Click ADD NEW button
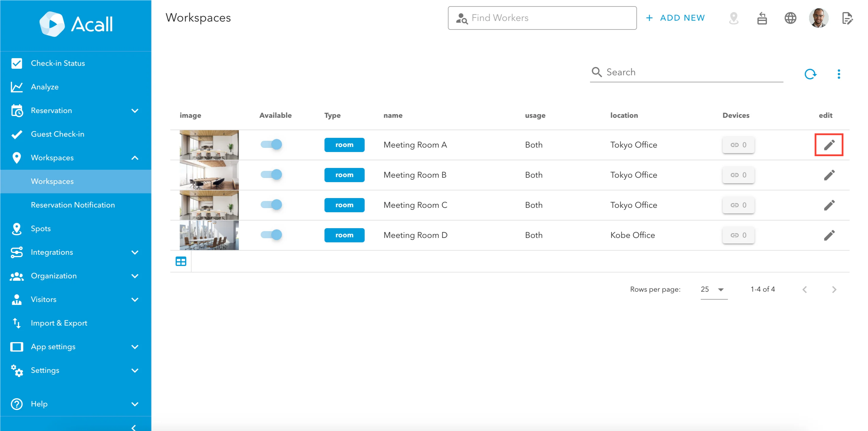This screenshot has height=431, width=868. (x=675, y=18)
